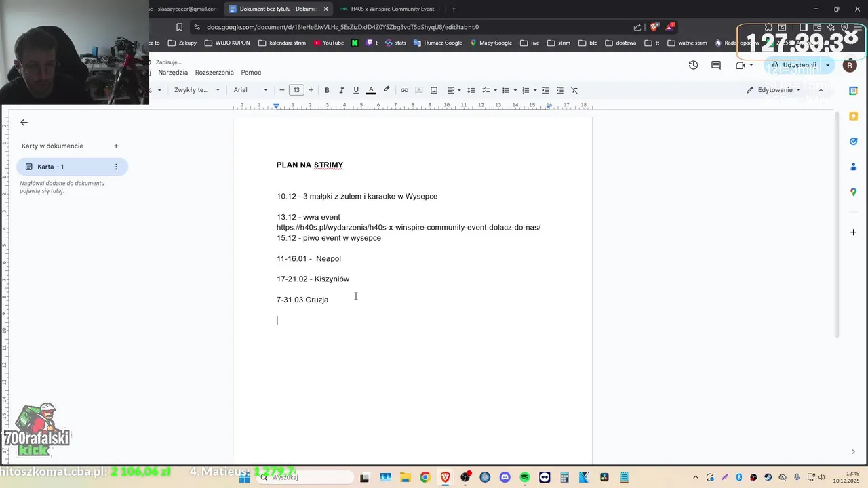Click the Windows taskbar search box
This screenshot has width=868, height=488.
(304, 477)
